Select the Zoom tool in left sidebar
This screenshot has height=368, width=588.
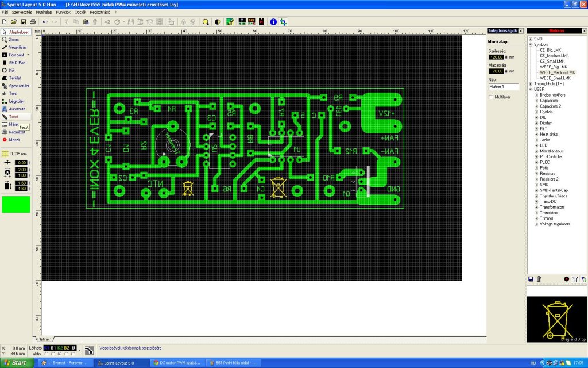click(15, 40)
